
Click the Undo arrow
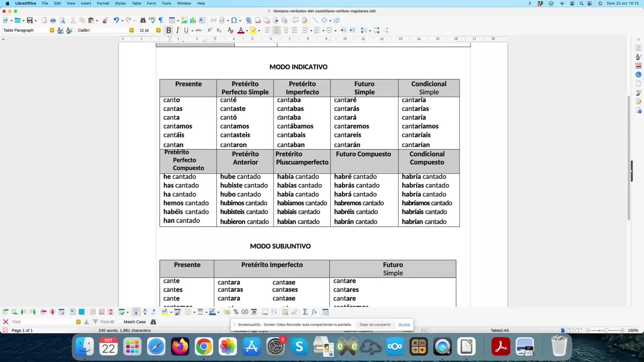[x=116, y=20]
